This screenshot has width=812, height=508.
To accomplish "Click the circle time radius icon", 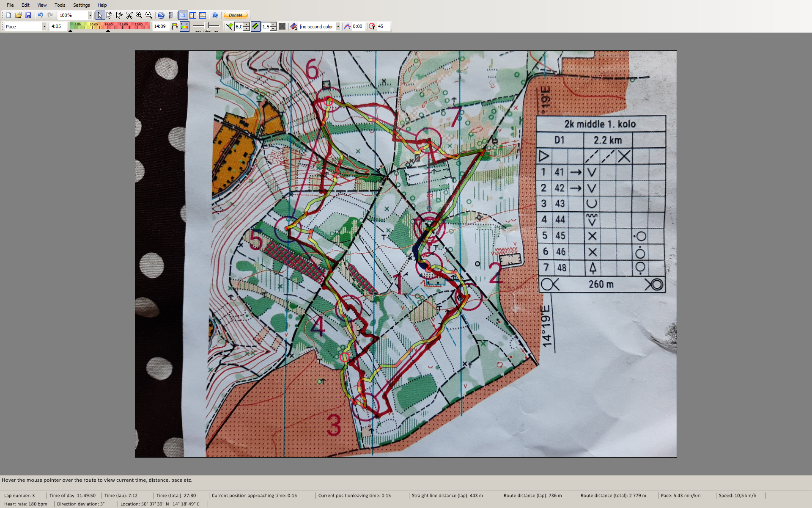I will [372, 26].
